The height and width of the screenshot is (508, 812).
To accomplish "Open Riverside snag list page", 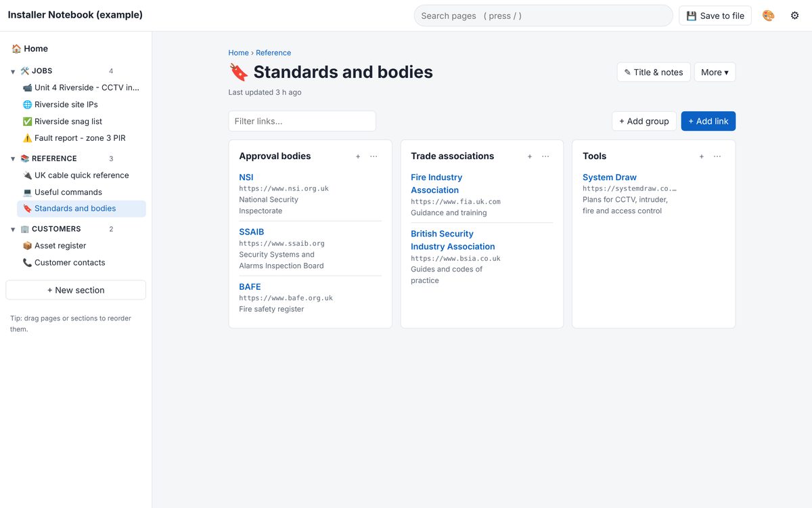I will (x=81, y=121).
